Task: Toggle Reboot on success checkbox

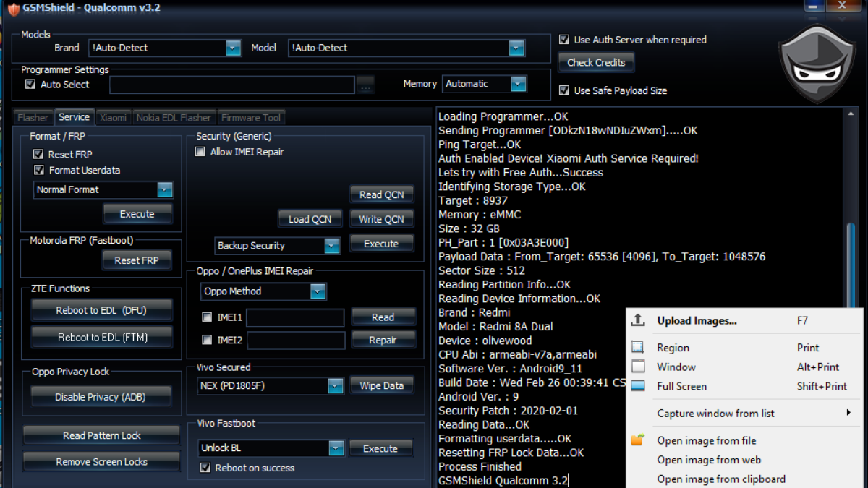Action: point(205,468)
